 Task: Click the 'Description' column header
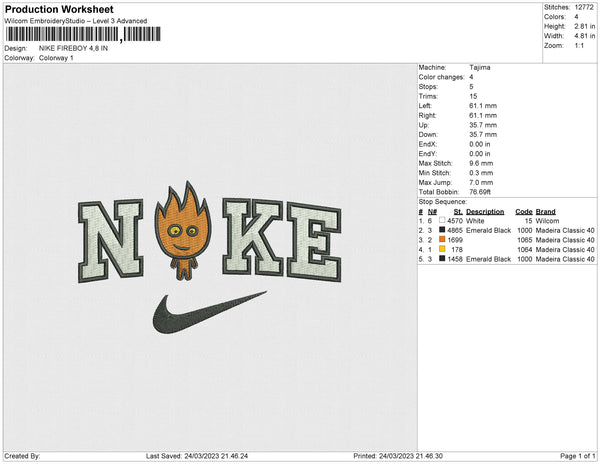tap(485, 212)
